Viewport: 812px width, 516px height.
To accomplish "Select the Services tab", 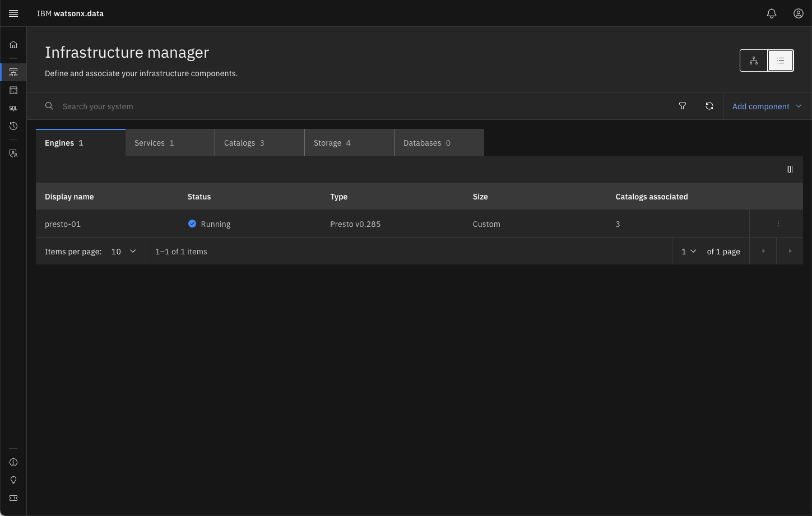I will pos(170,143).
